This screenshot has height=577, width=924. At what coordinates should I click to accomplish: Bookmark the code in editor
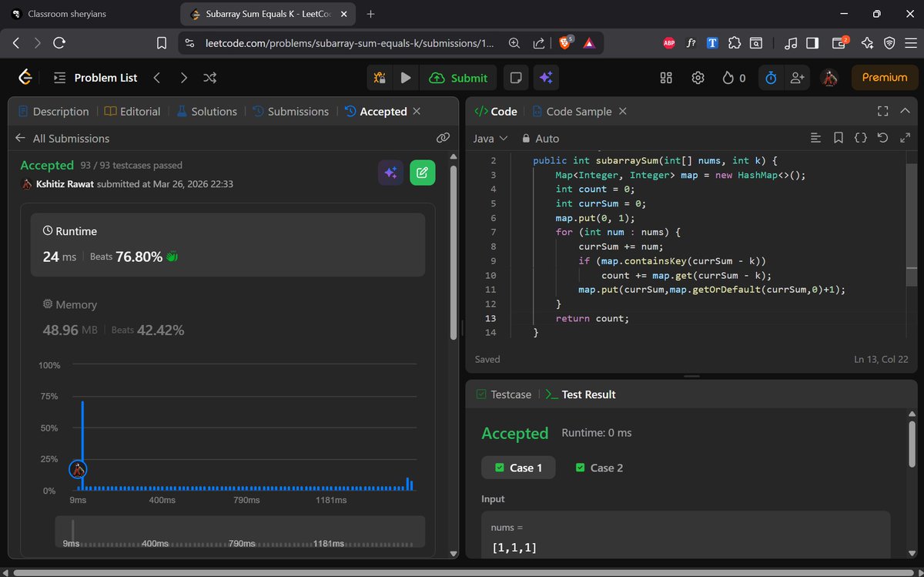tap(839, 138)
